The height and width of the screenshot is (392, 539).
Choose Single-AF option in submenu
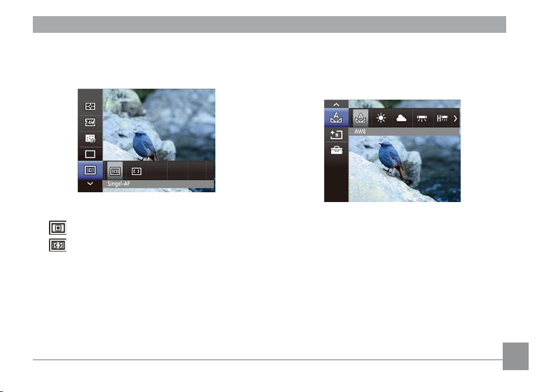tap(115, 171)
